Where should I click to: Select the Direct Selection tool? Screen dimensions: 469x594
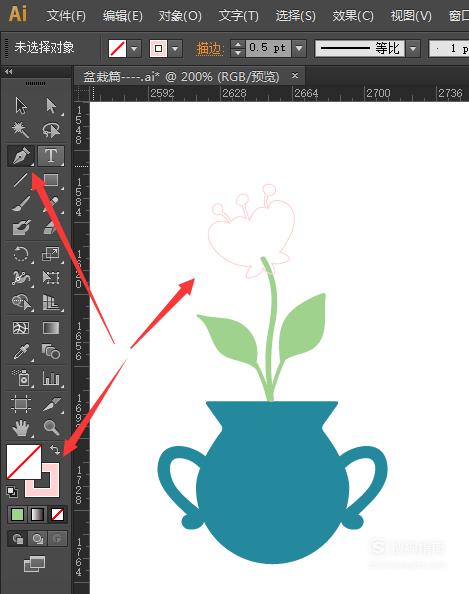click(51, 106)
